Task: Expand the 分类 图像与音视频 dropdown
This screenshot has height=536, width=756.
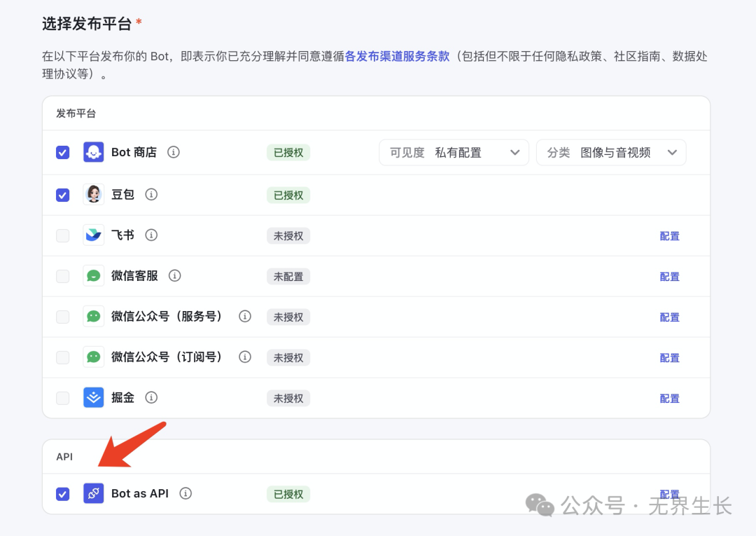Action: pos(611,153)
